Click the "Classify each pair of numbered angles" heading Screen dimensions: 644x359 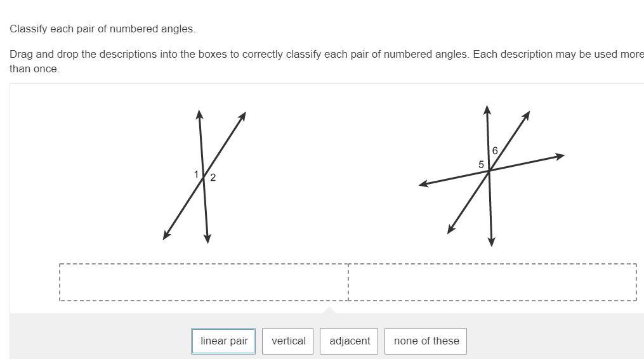click(102, 29)
